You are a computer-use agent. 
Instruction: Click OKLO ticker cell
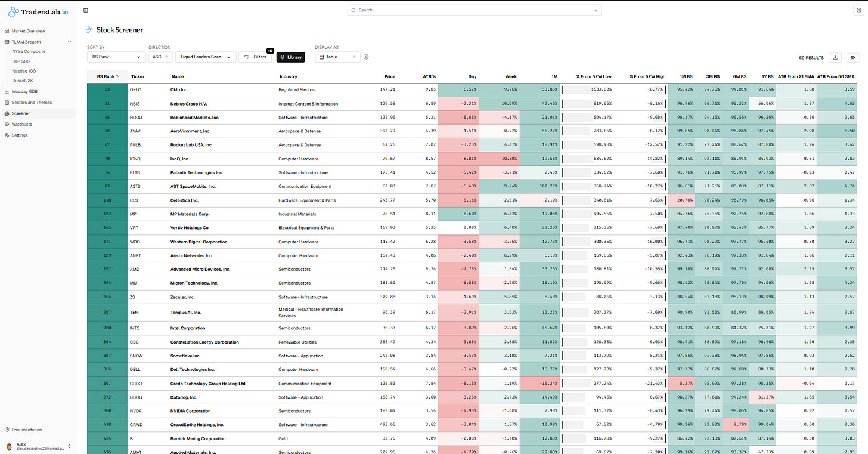coord(135,89)
